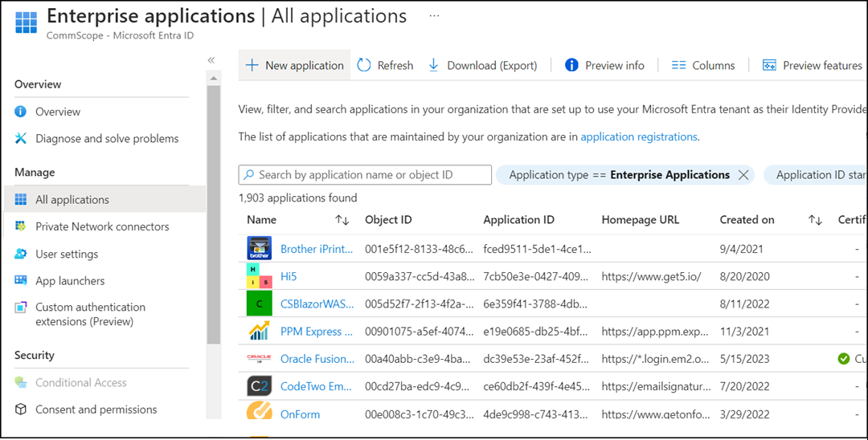The width and height of the screenshot is (868, 440).
Task: Click the CodeTwo C2 app logo
Action: click(259, 386)
